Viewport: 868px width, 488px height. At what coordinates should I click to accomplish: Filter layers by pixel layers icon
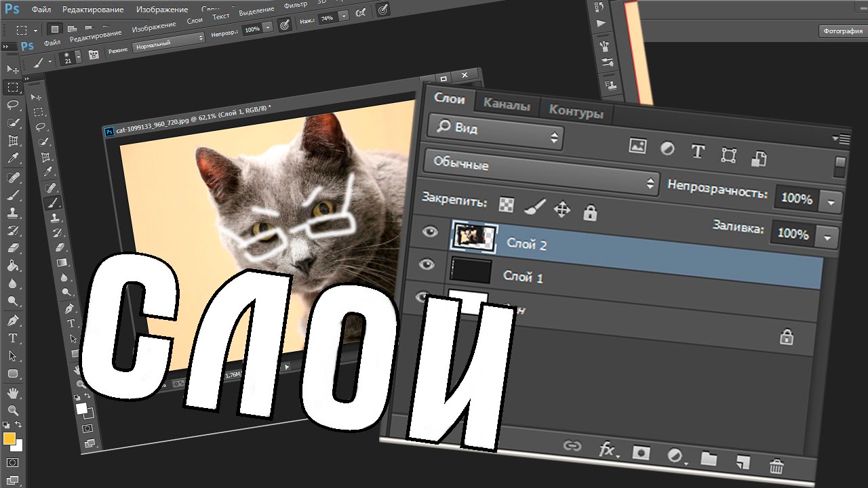[x=637, y=146]
